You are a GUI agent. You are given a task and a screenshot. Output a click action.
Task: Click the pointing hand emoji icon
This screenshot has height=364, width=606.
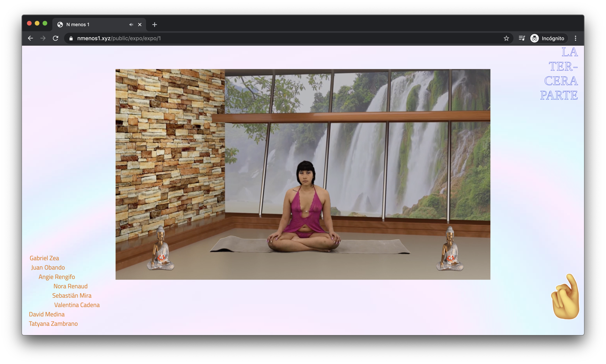click(565, 296)
